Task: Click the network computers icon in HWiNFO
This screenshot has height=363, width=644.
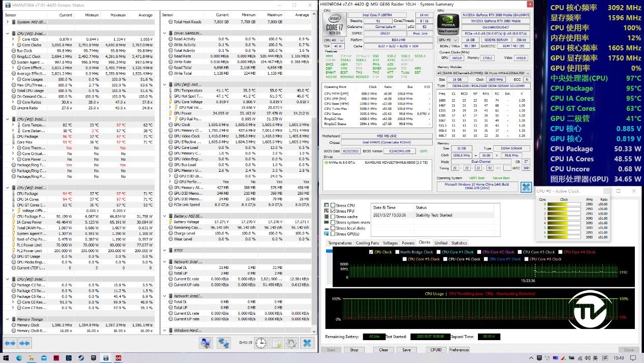Action: pyautogui.click(x=223, y=343)
